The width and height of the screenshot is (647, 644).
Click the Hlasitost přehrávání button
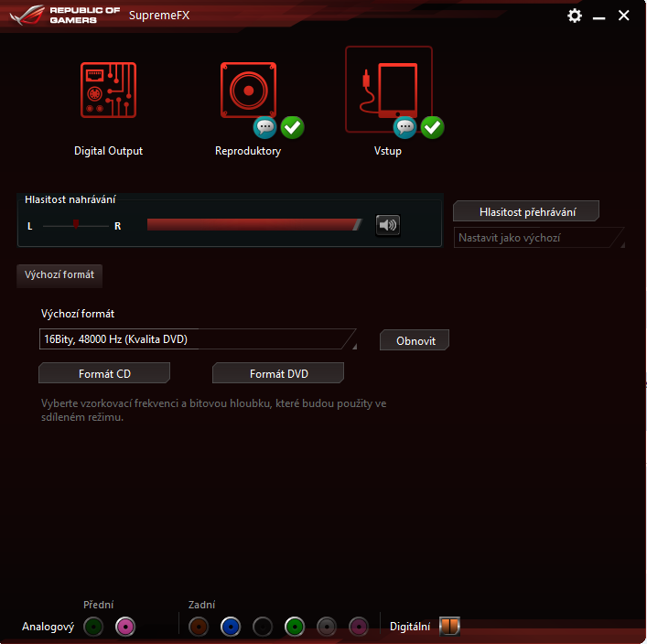pyautogui.click(x=526, y=211)
